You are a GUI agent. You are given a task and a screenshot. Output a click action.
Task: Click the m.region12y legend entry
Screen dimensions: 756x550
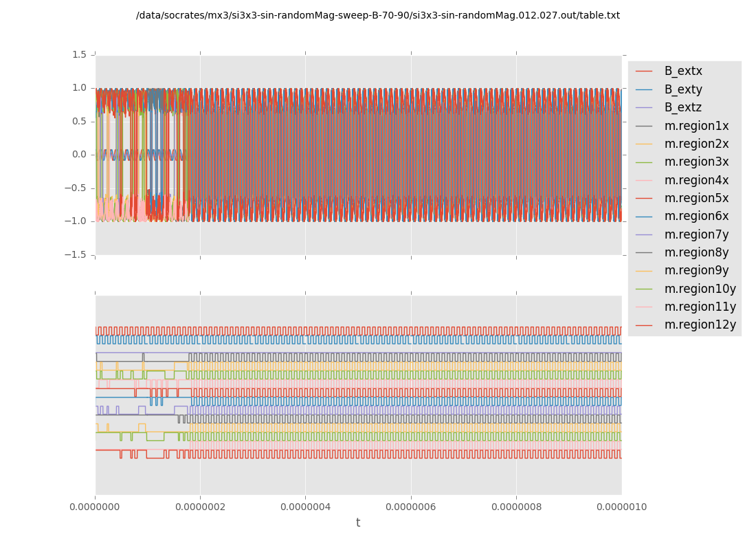click(700, 325)
